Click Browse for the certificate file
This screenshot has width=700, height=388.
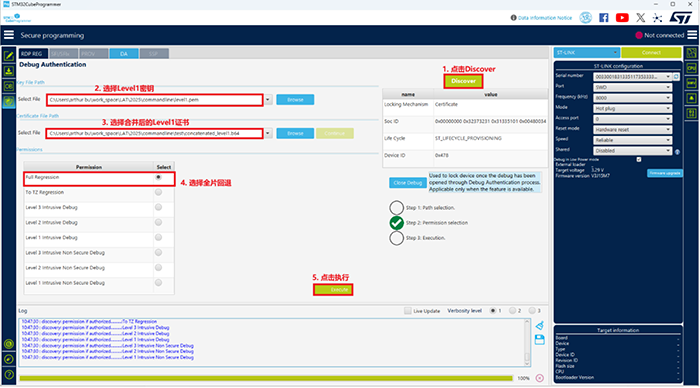click(295, 133)
